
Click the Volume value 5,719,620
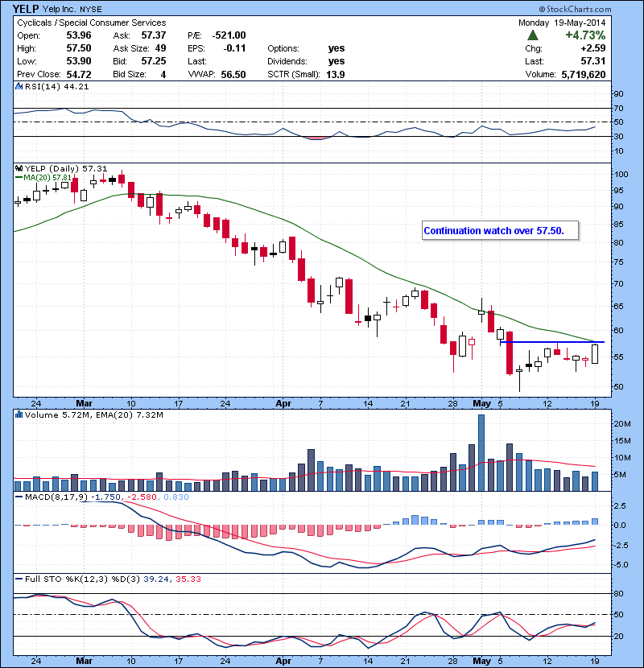point(584,75)
